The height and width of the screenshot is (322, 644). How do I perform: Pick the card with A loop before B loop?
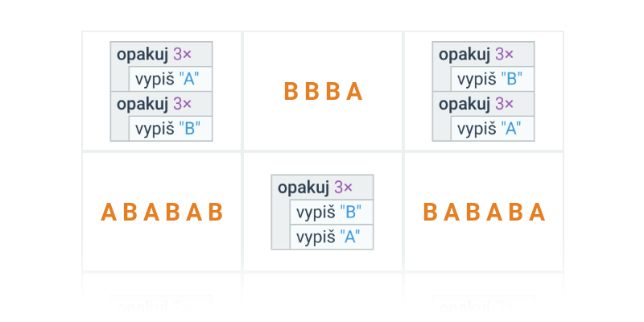162,91
